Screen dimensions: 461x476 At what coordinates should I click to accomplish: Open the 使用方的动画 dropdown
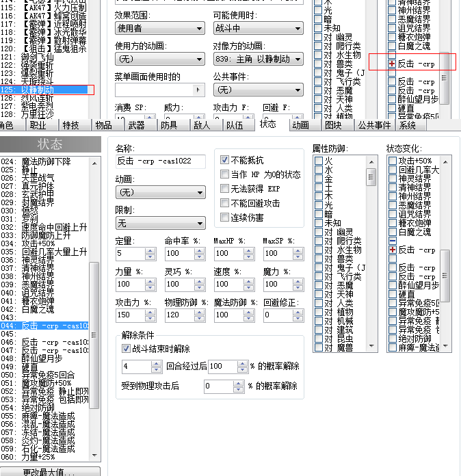[x=160, y=59]
